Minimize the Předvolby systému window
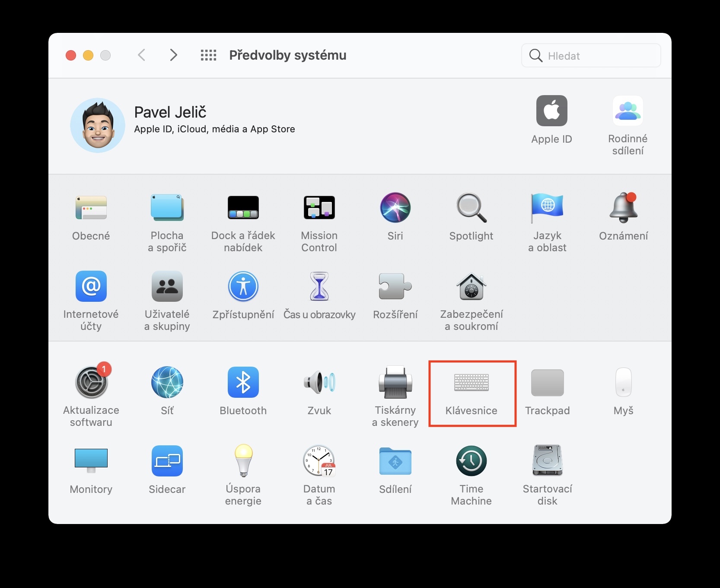Viewport: 720px width, 588px height. (x=88, y=55)
